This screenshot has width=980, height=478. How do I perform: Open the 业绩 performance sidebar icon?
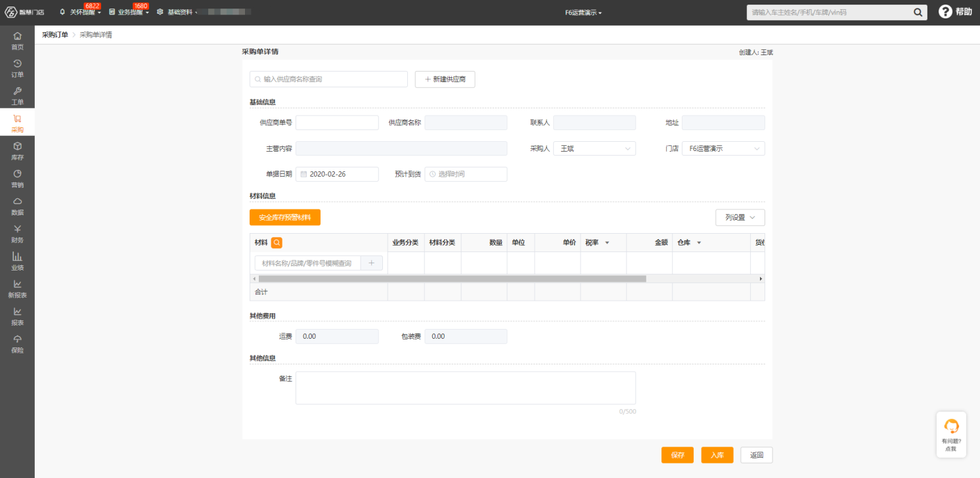[17, 261]
